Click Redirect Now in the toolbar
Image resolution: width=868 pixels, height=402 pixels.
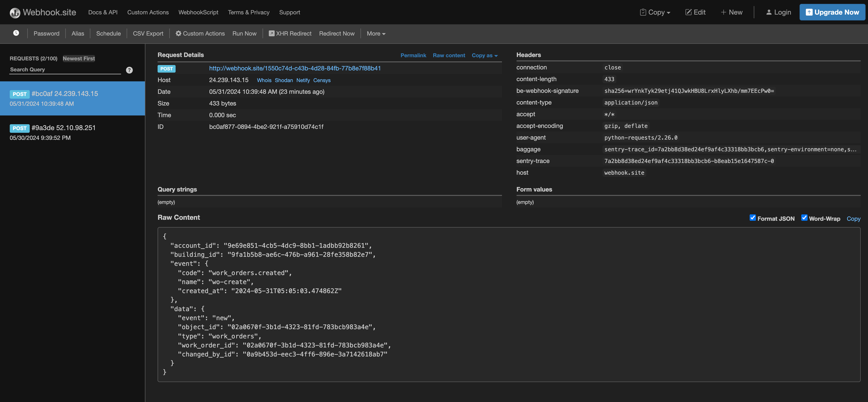(337, 33)
